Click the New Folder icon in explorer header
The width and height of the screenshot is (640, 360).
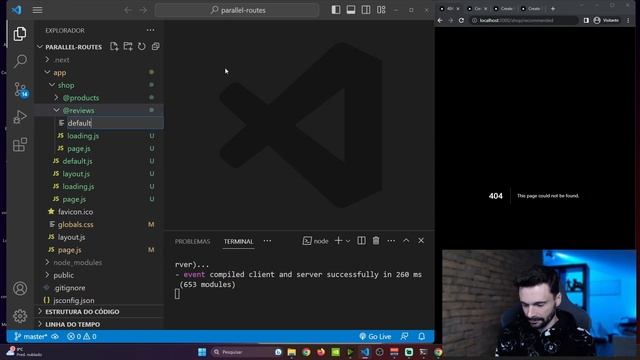(x=128, y=47)
